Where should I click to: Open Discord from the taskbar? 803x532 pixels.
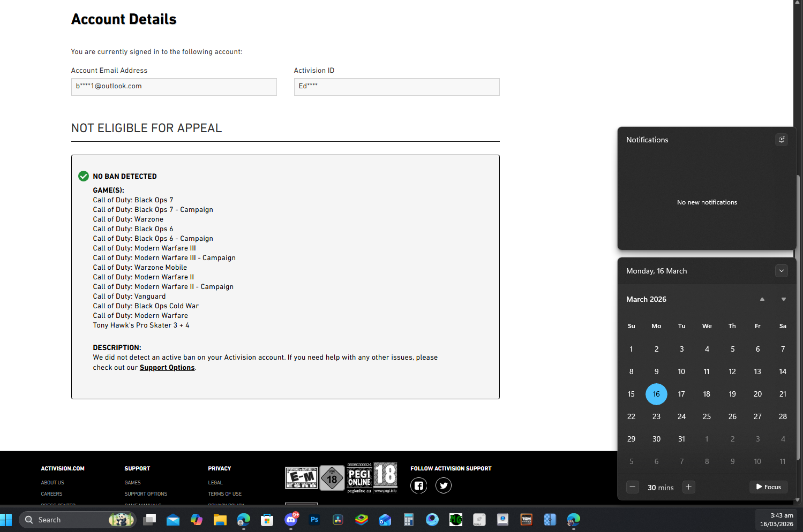click(x=291, y=519)
